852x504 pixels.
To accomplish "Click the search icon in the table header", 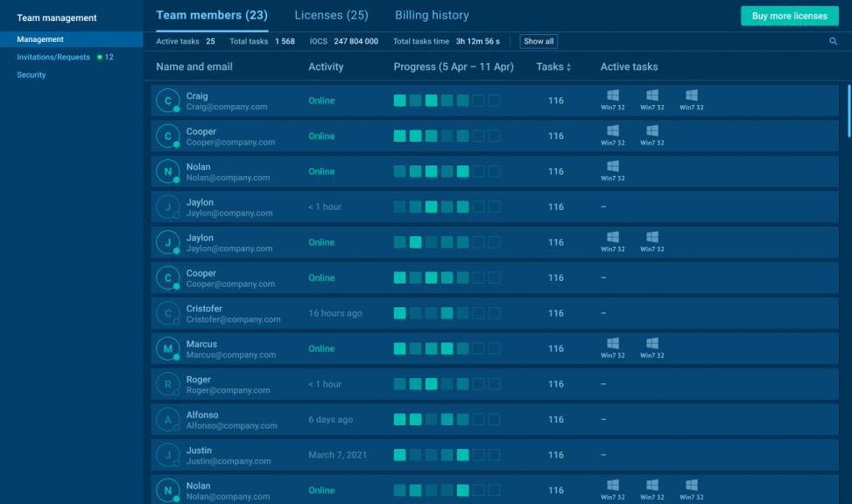I will pos(831,41).
